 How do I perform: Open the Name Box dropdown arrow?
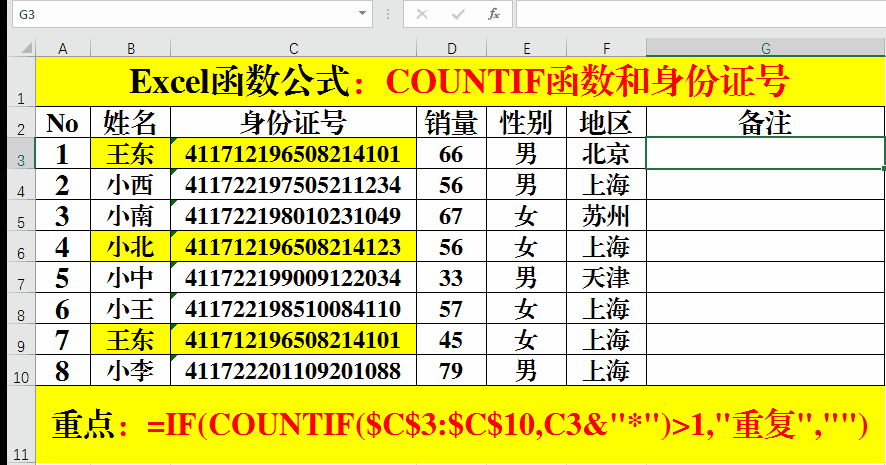(362, 14)
